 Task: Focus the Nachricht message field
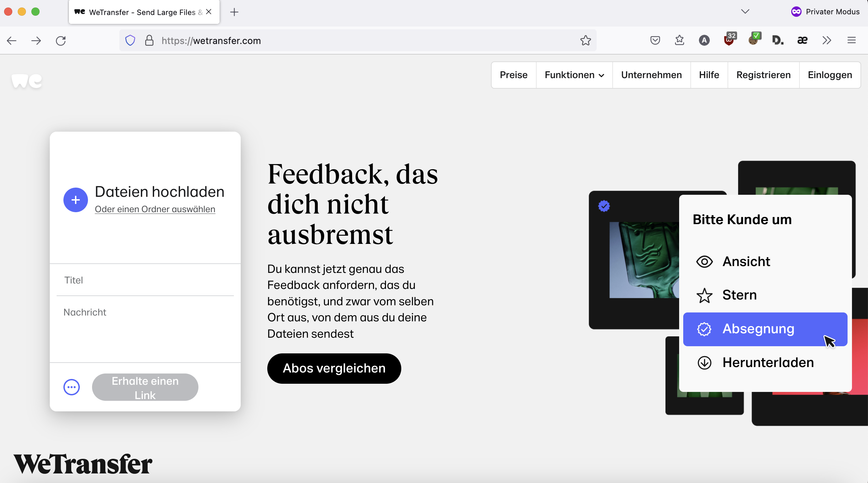145,329
